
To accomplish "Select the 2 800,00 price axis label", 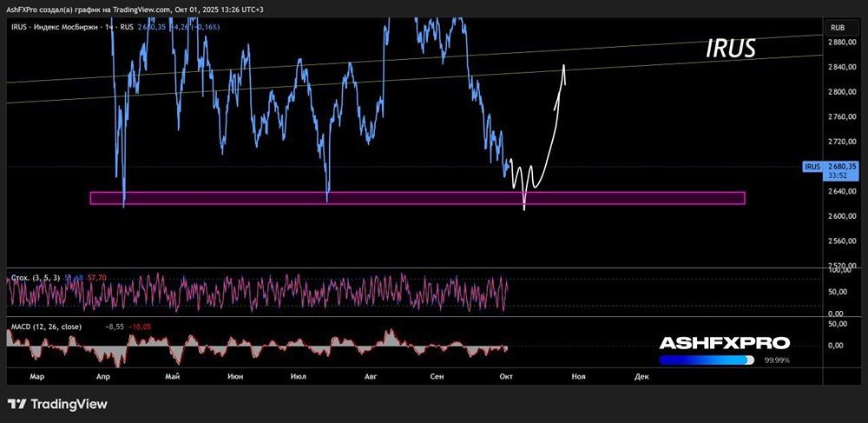I will (x=841, y=92).
